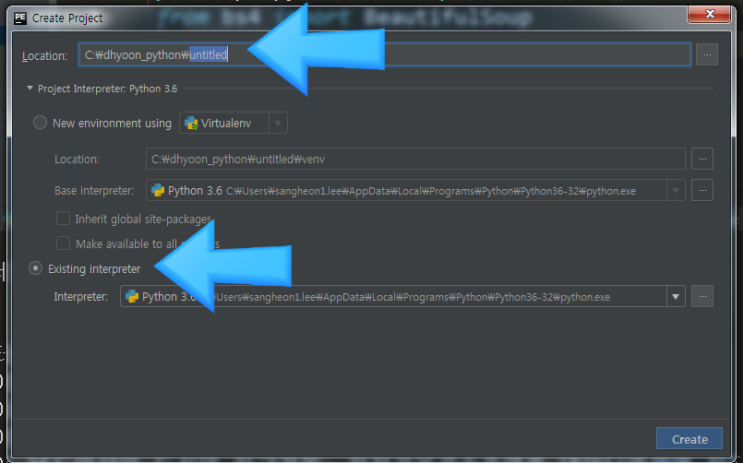
Task: Browse for the project location folder
Action: pos(707,55)
